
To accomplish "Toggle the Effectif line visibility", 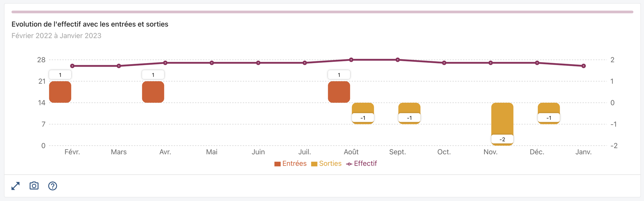I will (365, 164).
